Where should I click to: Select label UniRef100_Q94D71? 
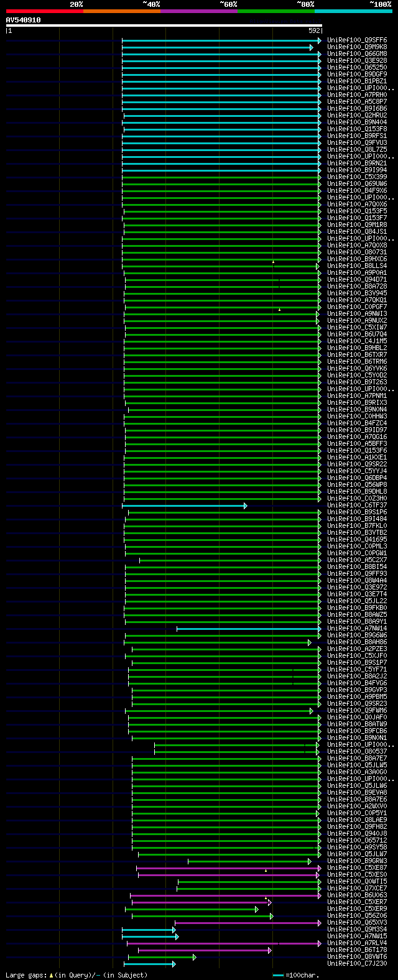tap(356, 280)
